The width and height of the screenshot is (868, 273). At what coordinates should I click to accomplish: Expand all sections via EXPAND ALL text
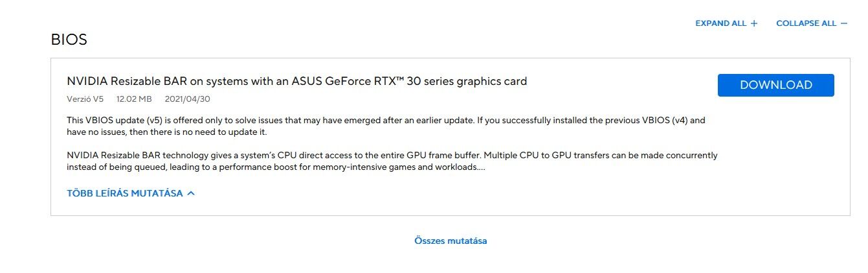click(720, 23)
